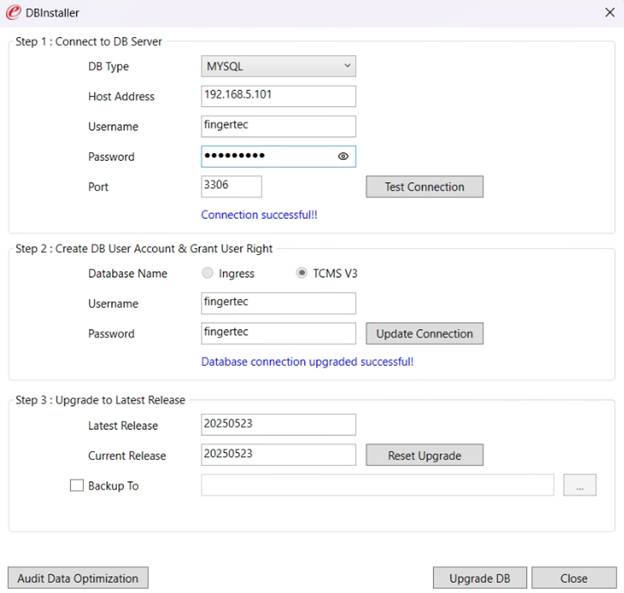Close the DBInstaller window with X

610,12
